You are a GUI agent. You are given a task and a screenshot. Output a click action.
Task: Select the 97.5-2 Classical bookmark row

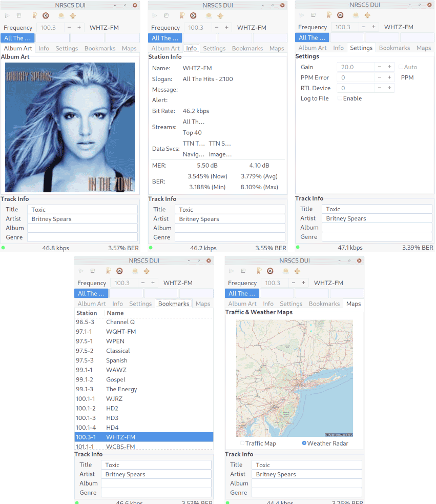pos(144,351)
